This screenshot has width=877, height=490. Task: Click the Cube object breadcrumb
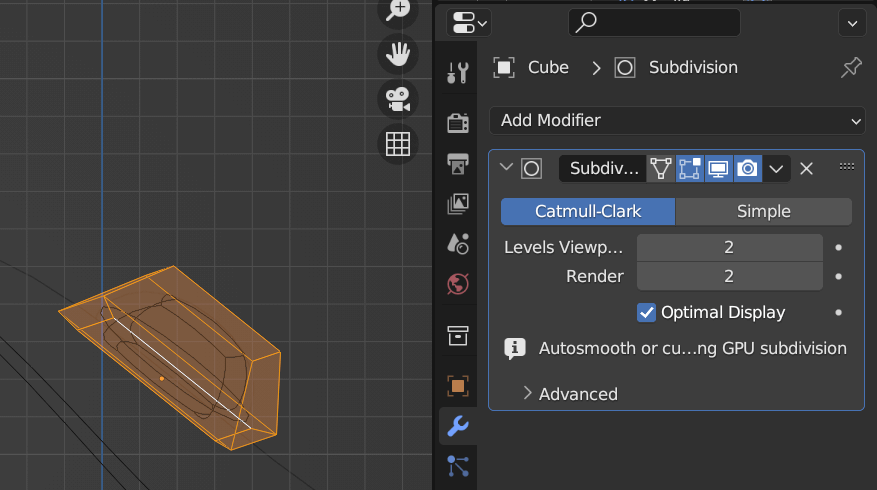pyautogui.click(x=531, y=68)
